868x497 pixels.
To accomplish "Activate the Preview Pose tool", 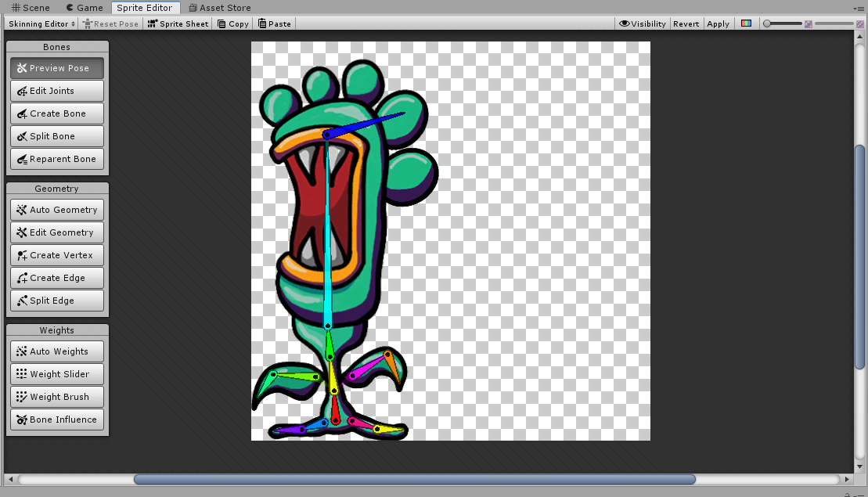I will tap(56, 68).
